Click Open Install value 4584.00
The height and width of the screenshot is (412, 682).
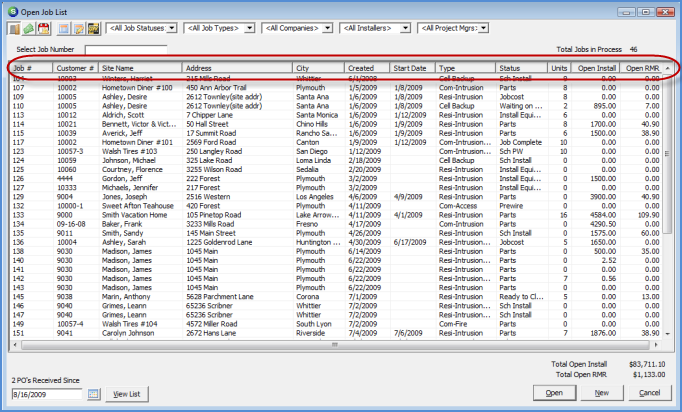(603, 215)
